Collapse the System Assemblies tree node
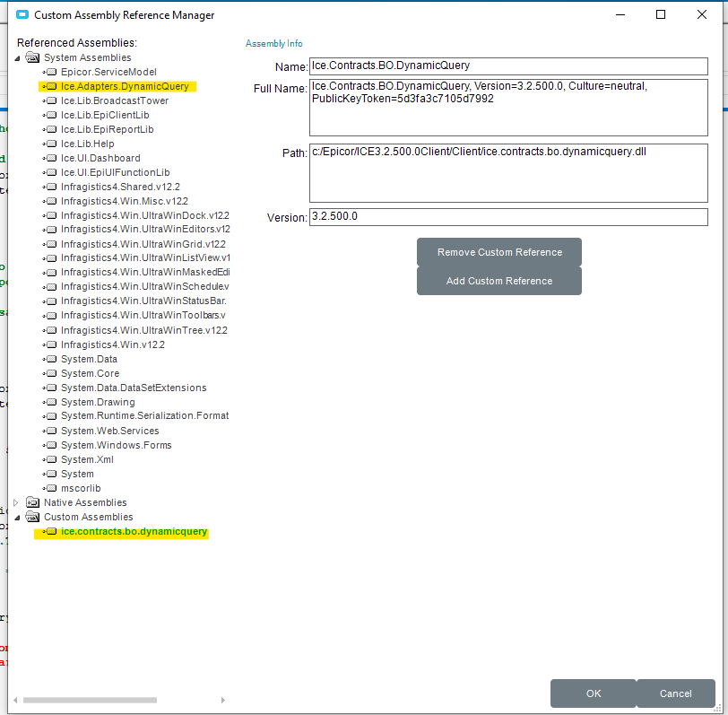Viewport: 728px width, 715px height. coord(17,58)
